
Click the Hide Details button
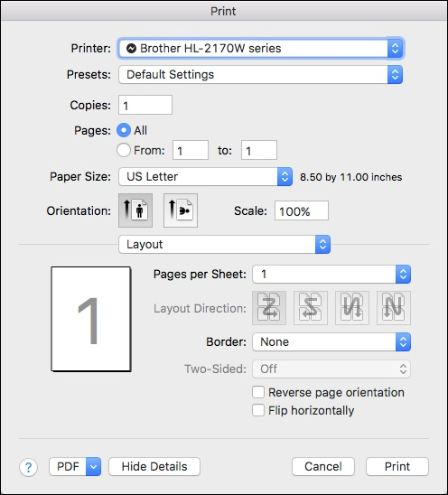(x=154, y=467)
